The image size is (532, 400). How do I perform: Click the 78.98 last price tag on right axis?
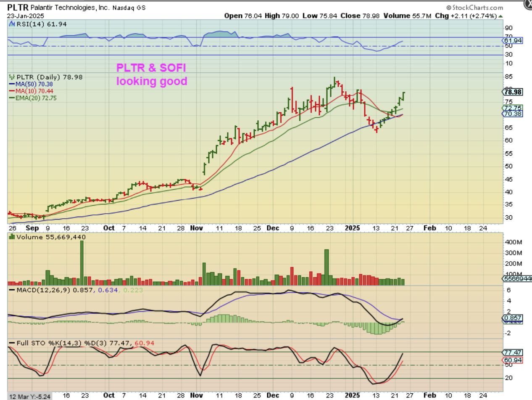coord(513,92)
